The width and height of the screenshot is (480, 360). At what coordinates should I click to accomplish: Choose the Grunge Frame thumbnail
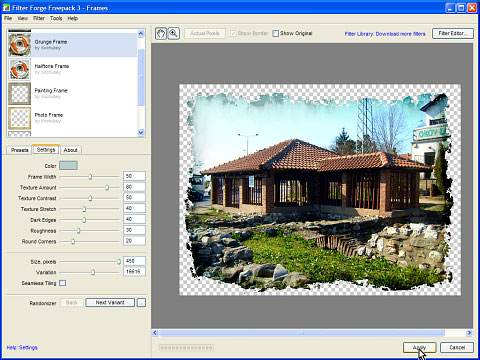[x=20, y=45]
